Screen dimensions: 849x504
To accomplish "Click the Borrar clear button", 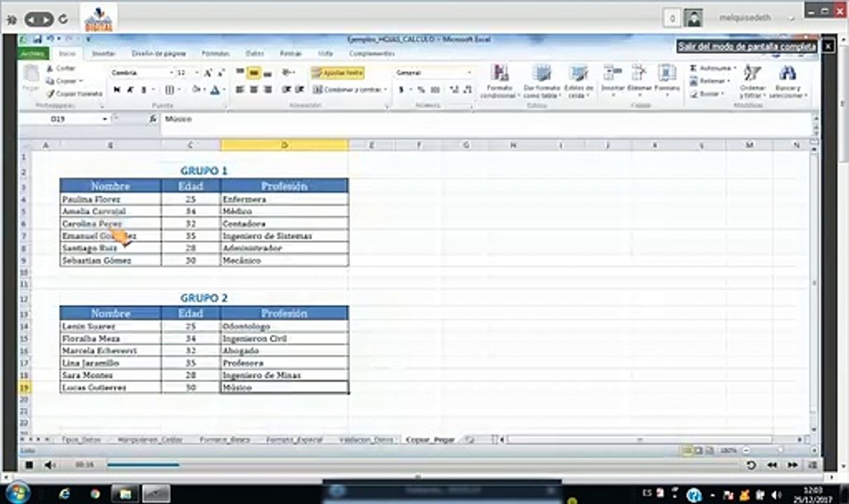I will [x=707, y=94].
